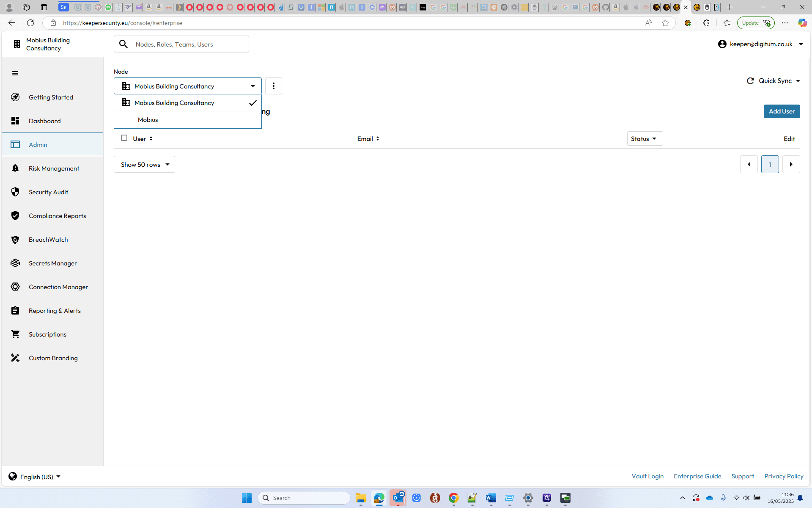Tick the select-all users checkbox
The image size is (812, 508).
click(124, 138)
